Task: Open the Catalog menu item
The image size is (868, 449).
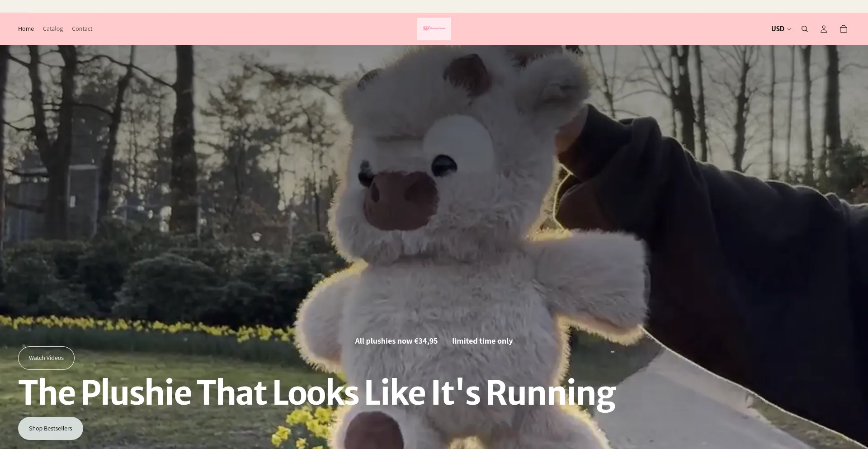Action: pos(53,29)
